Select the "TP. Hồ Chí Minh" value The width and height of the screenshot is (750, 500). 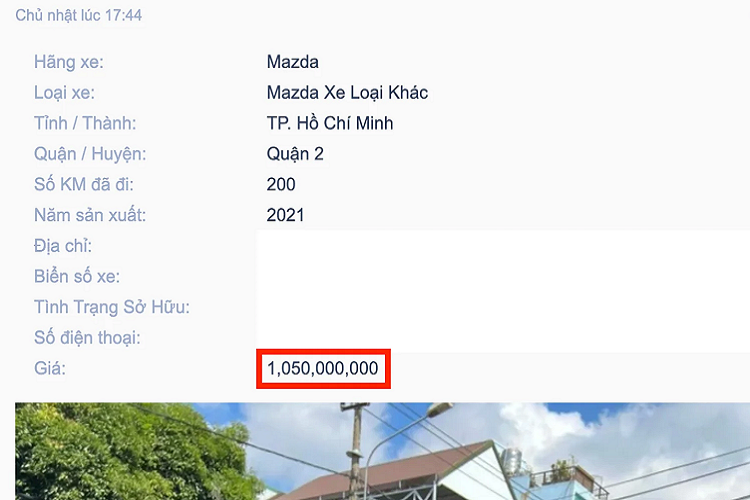point(330,123)
